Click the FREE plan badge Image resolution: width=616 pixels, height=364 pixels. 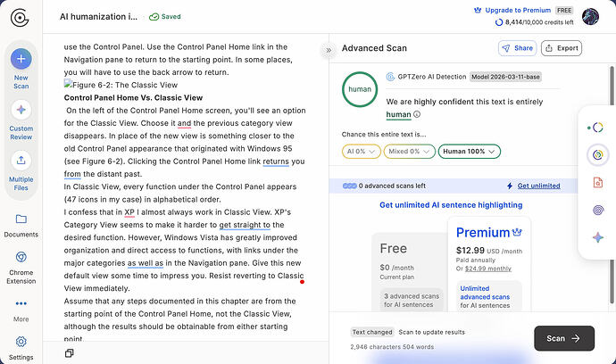[x=564, y=10]
